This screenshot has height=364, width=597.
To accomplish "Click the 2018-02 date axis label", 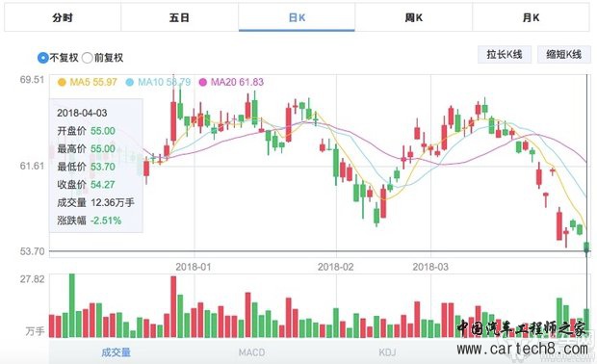I will pos(335,267).
